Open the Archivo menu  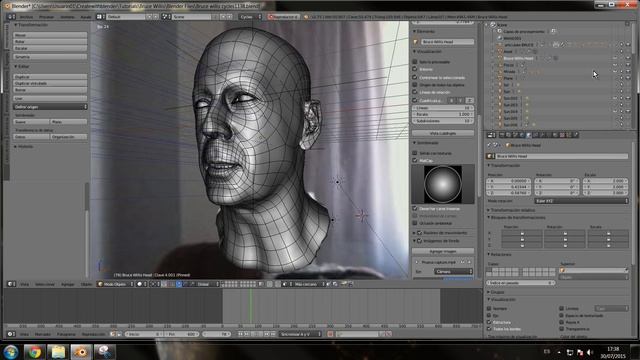pos(26,17)
